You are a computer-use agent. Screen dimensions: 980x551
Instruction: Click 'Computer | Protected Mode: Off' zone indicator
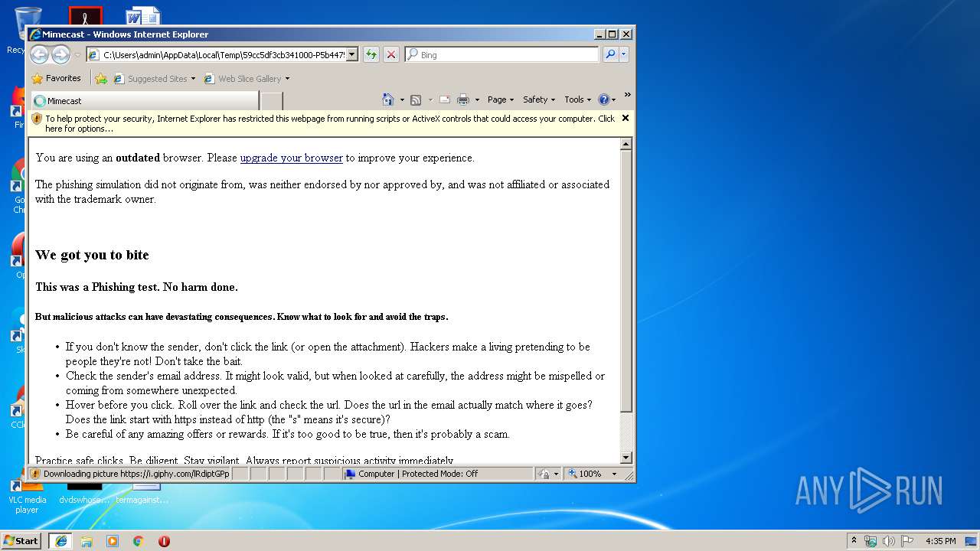438,474
